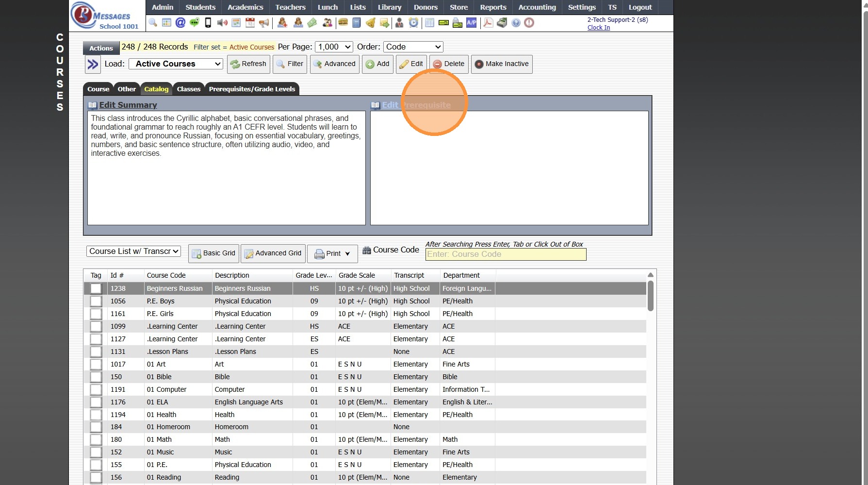Open the Students menu

click(x=200, y=7)
